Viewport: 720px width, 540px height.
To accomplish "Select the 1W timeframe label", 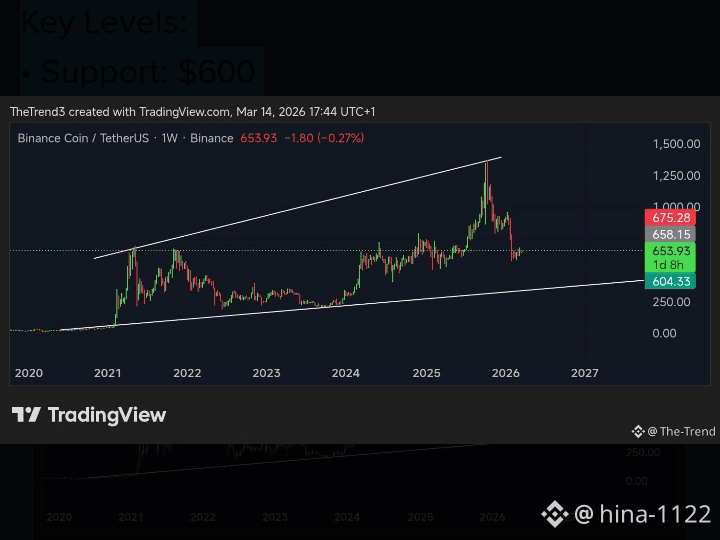I will point(169,138).
